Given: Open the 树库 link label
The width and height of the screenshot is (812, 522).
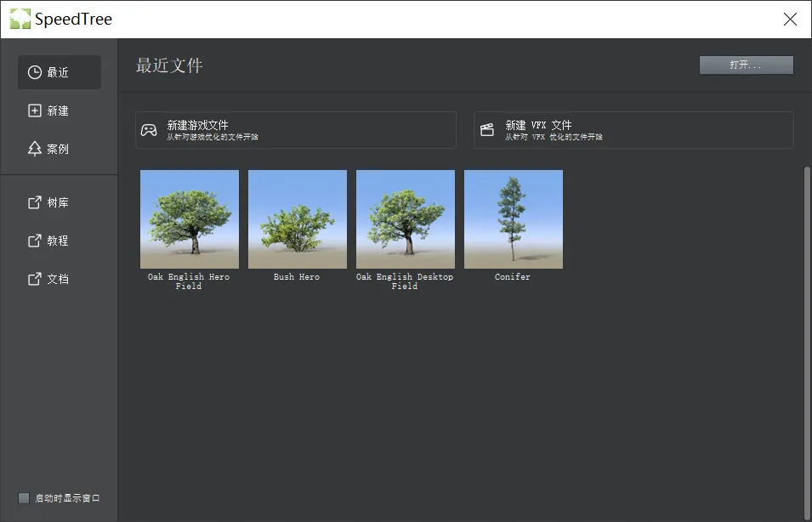Looking at the screenshot, I should pos(58,202).
